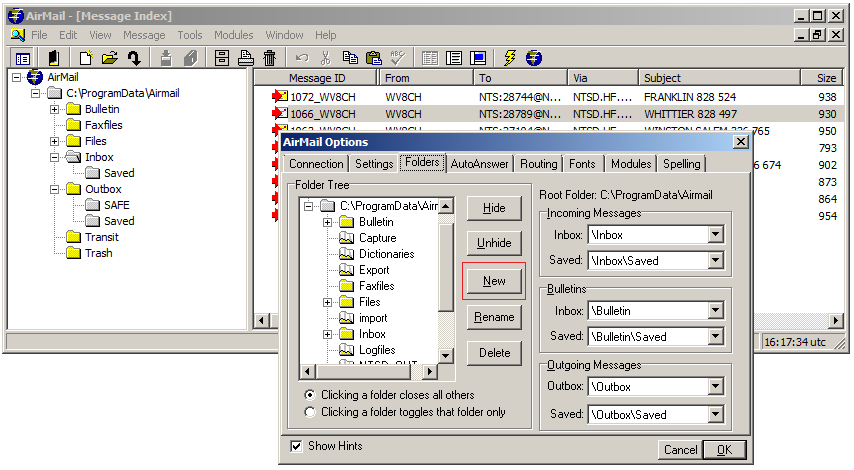
Task: Click the trash can toolbar icon
Action: 270,58
